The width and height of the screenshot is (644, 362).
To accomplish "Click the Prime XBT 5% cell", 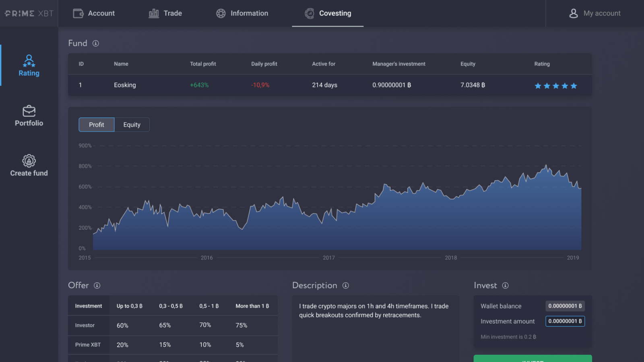I will [239, 345].
